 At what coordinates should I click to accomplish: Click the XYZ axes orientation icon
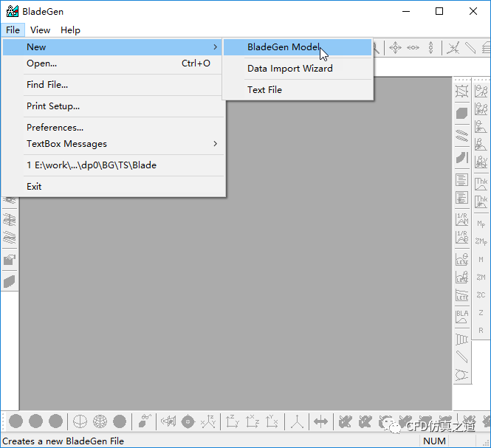point(208,421)
